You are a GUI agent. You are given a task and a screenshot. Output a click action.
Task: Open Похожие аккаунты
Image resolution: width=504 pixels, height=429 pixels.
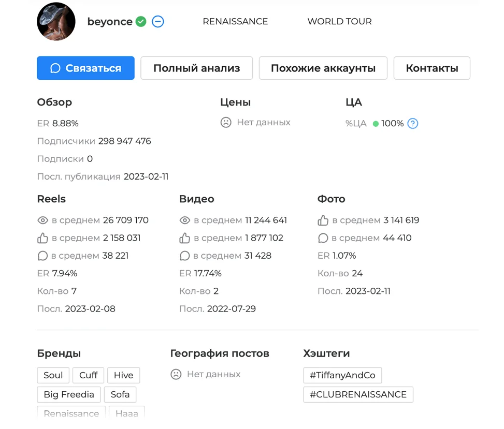(323, 68)
